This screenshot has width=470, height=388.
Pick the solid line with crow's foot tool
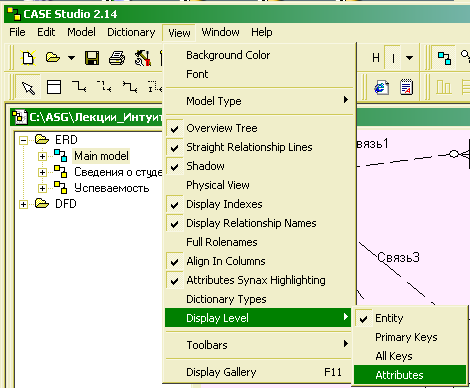point(130,87)
